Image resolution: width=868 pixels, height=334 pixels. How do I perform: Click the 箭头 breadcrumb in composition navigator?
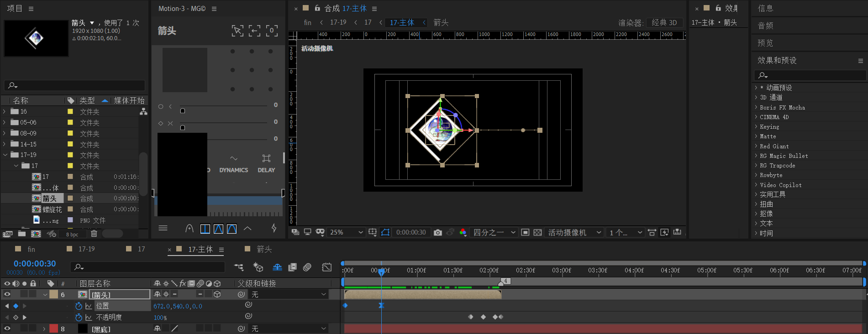[441, 22]
